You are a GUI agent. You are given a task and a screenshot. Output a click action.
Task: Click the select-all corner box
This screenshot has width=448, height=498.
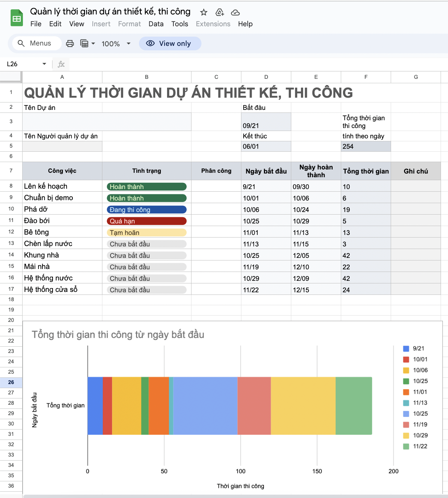click(11, 77)
